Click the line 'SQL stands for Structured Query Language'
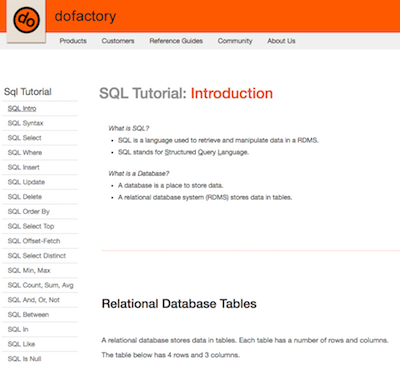Screen dimensions: 400x365 click(183, 152)
